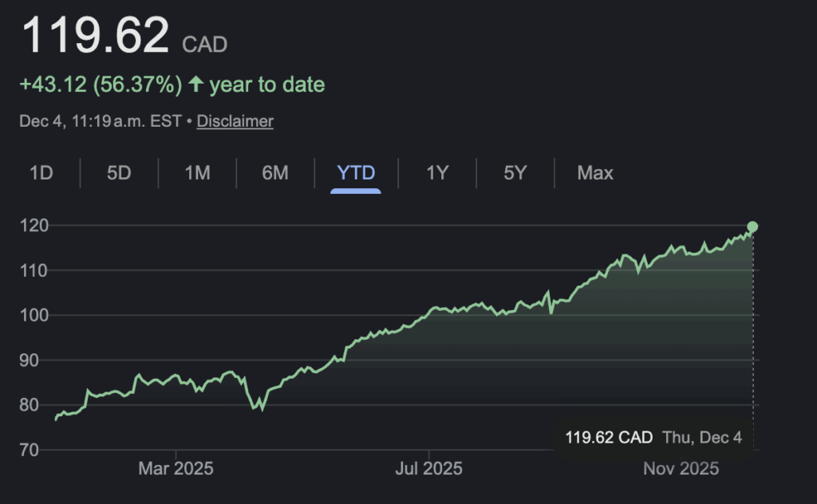Click the green up arrow icon
This screenshot has height=504, width=817.
point(195,85)
